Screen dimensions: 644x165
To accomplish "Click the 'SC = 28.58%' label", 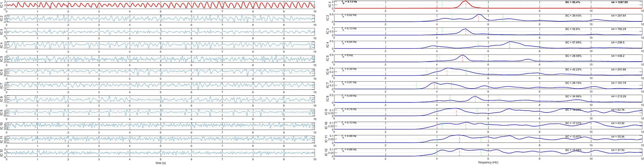I will [573, 56].
